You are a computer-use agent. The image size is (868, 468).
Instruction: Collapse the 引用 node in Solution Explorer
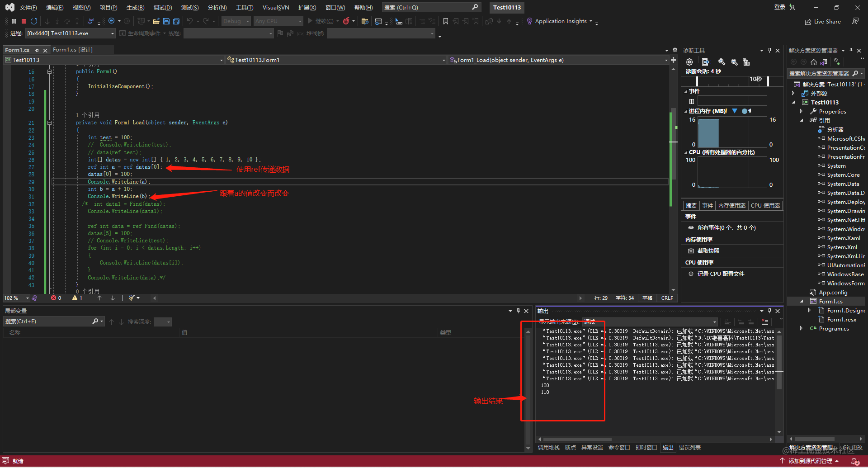(802, 120)
